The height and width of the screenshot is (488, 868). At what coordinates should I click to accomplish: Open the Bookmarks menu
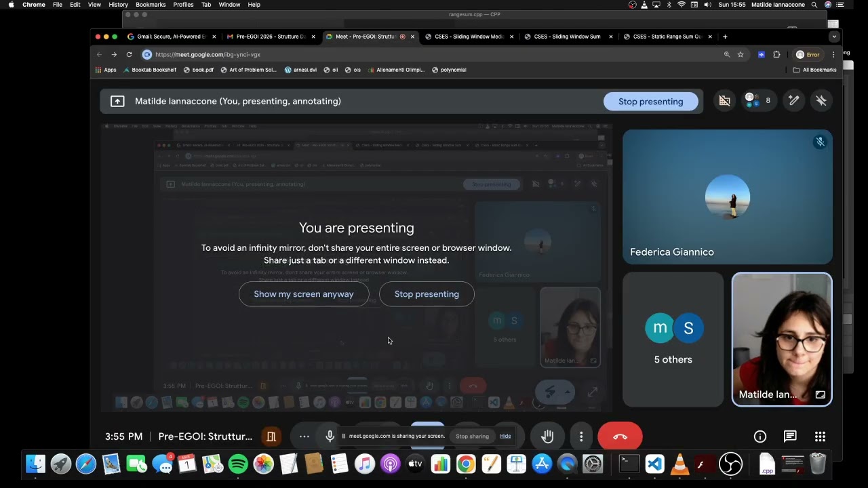151,5
